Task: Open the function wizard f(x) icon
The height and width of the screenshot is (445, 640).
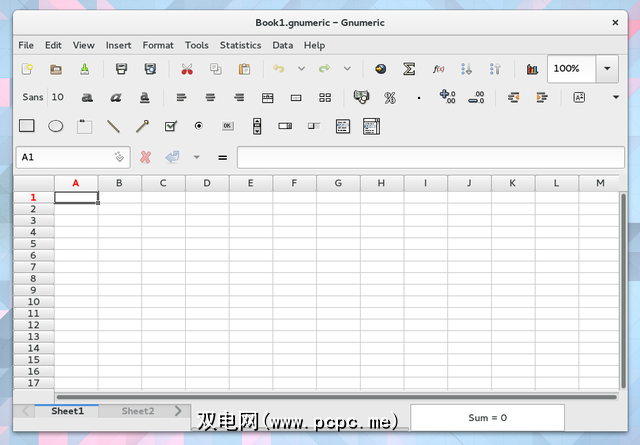Action: 438,69
